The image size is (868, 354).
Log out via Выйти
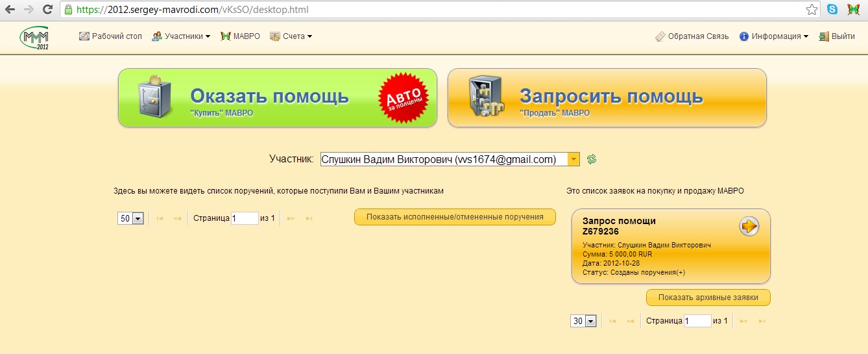pos(837,36)
